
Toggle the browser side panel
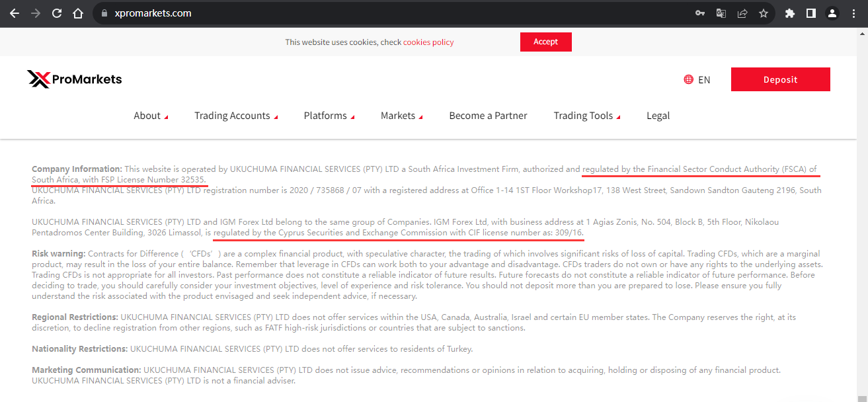pyautogui.click(x=811, y=13)
